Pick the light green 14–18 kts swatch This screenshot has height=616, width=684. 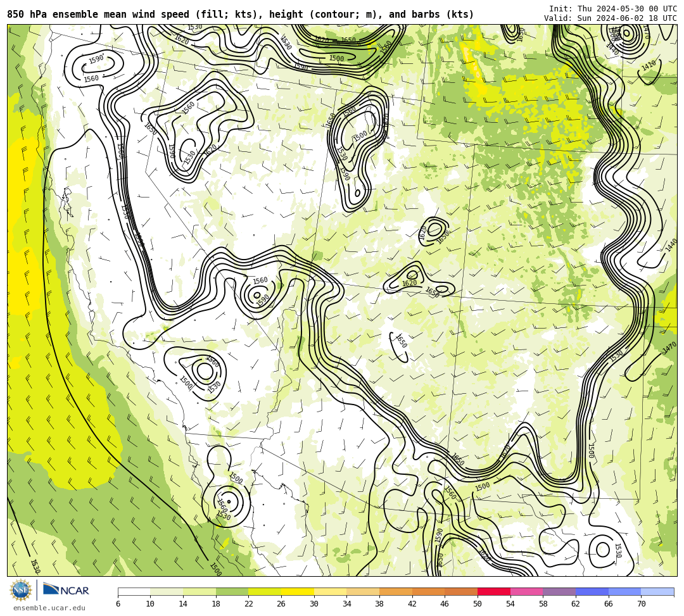coord(199,591)
